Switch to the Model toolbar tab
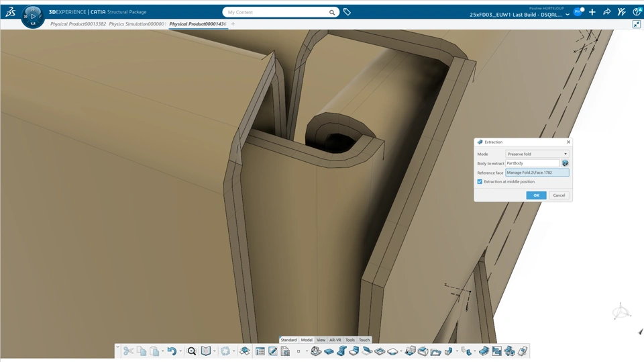644x362 pixels. (307, 340)
